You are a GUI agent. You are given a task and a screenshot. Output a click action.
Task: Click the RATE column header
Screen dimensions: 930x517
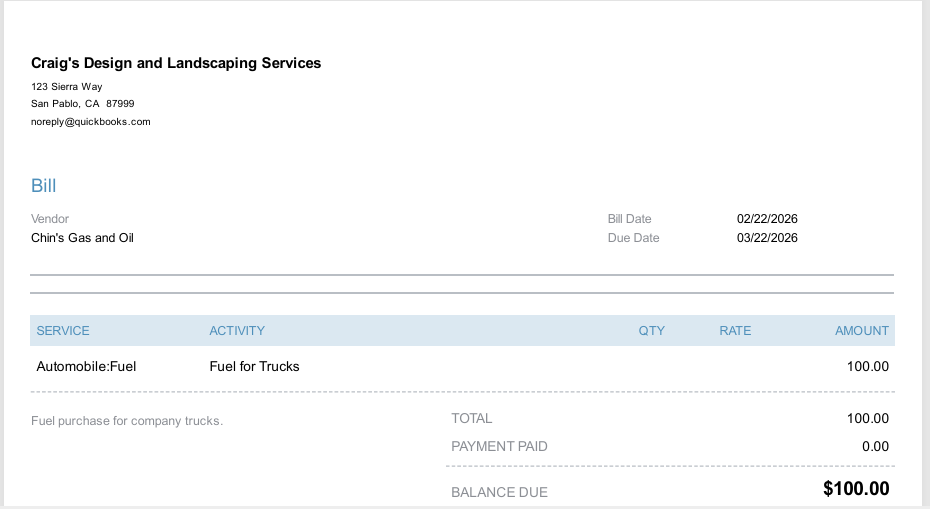(735, 331)
